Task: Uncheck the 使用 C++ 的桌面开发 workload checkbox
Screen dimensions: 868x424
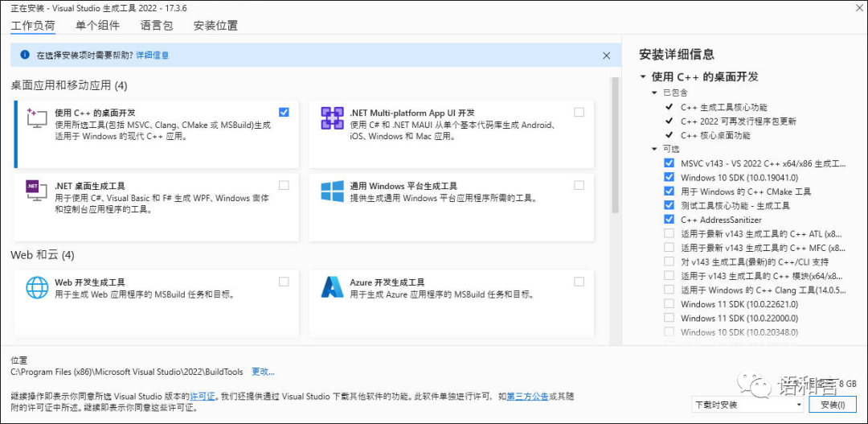Action: (x=284, y=112)
